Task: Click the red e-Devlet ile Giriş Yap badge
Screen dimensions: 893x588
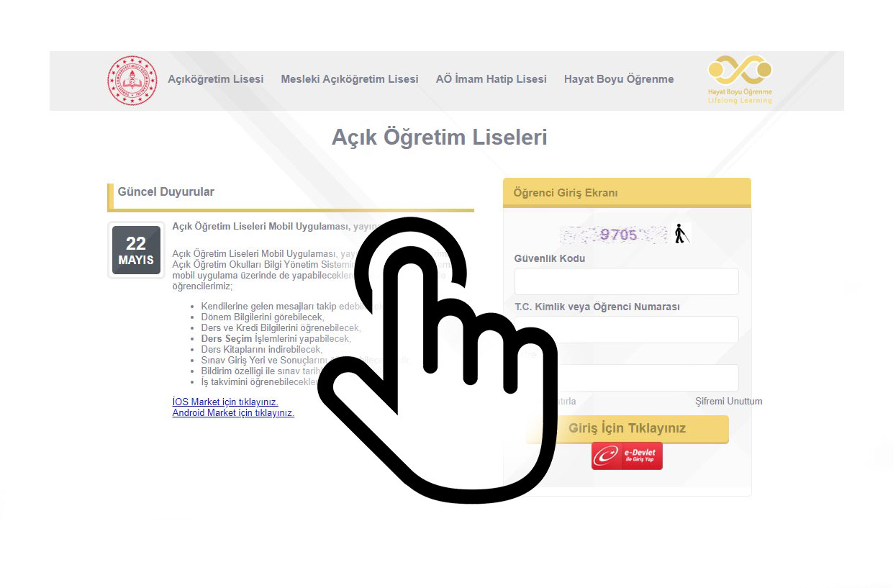Action: 627,456
